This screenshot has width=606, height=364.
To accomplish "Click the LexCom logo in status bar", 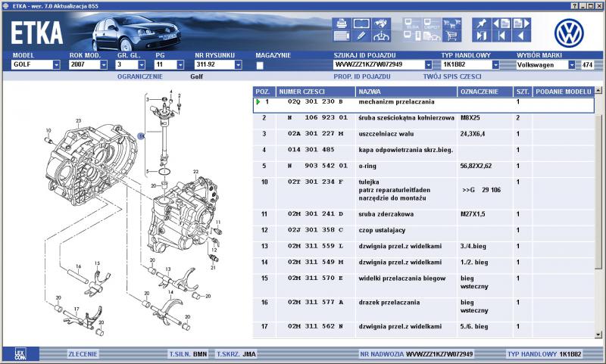I will tap(20, 354).
